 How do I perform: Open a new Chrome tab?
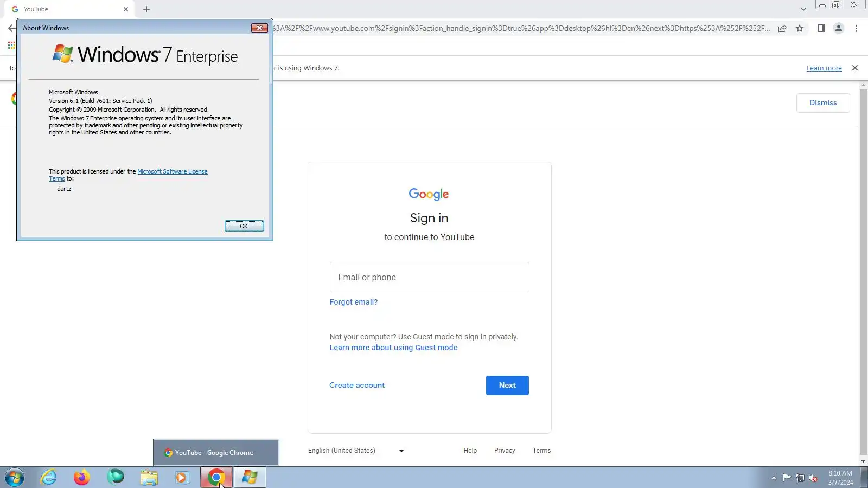coord(146,9)
